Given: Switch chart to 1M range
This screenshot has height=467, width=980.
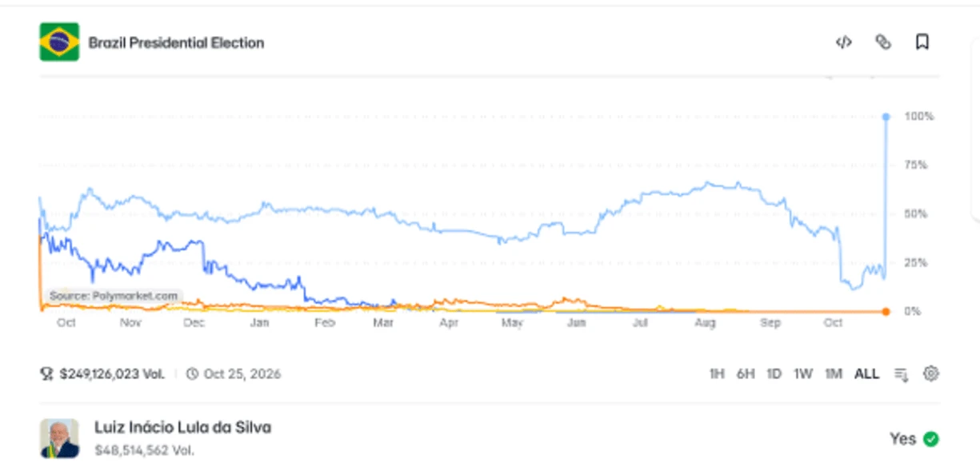Looking at the screenshot, I should pyautogui.click(x=834, y=373).
